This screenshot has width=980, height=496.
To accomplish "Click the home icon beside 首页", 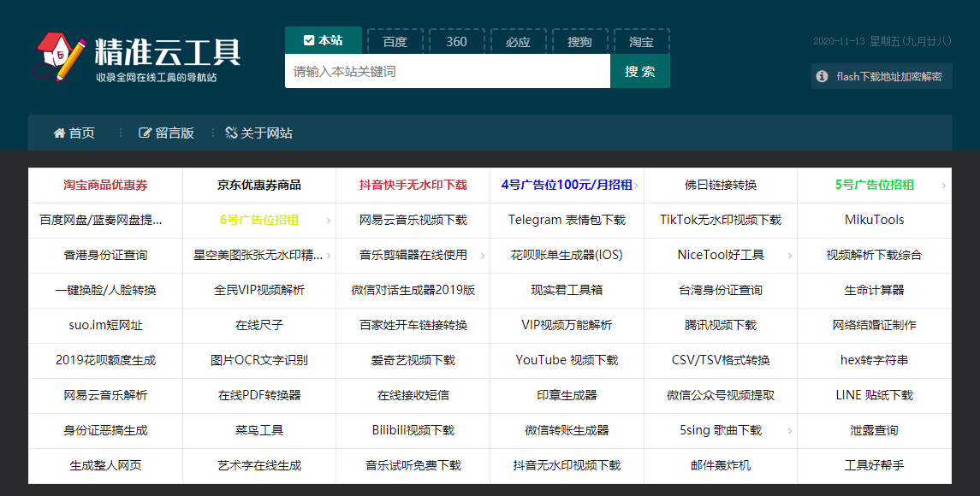I will [x=59, y=133].
